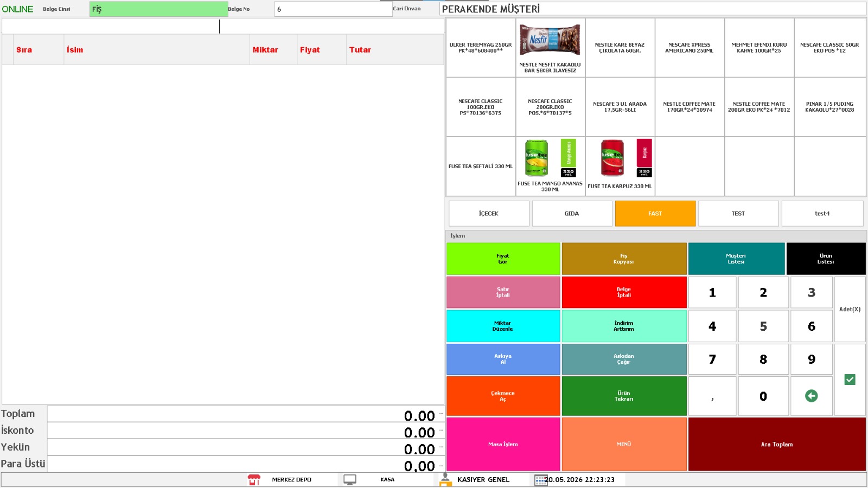
Task: Tap keypad digit 7
Action: pyautogui.click(x=712, y=359)
